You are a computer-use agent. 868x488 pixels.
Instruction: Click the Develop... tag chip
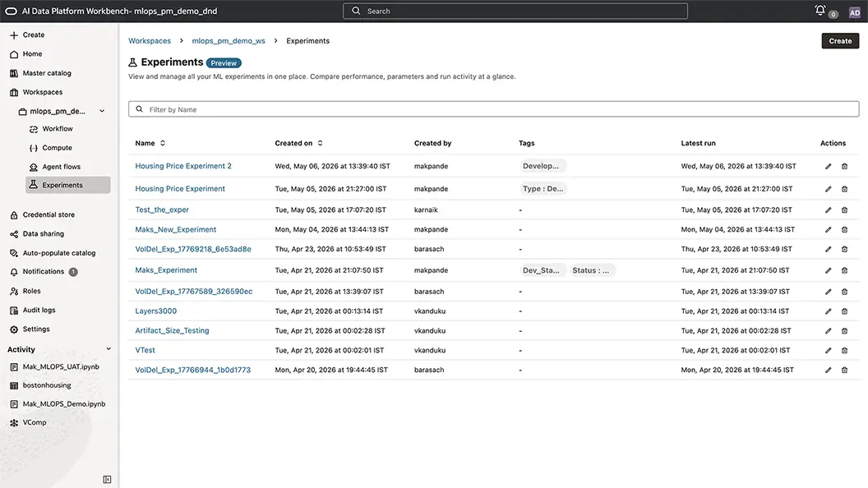(542, 166)
